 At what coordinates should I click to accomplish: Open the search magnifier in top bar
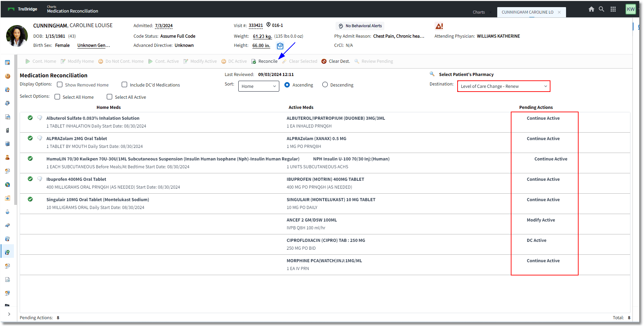[x=601, y=9]
